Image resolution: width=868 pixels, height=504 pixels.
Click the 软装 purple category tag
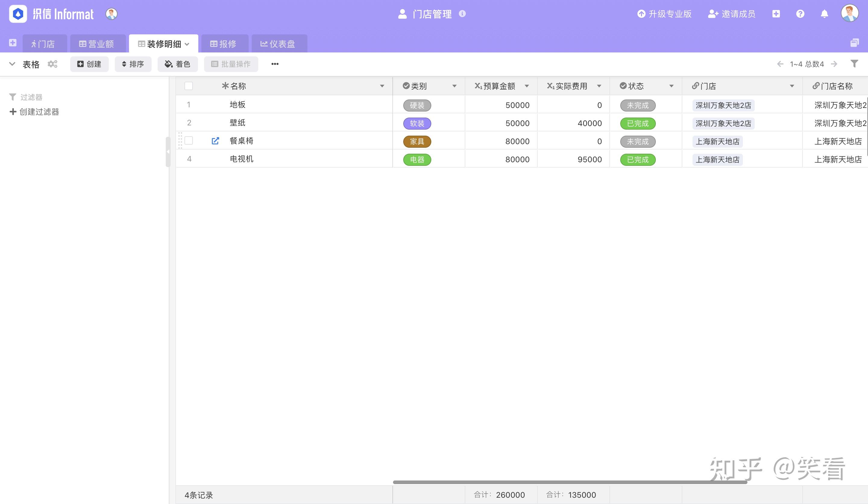(417, 123)
